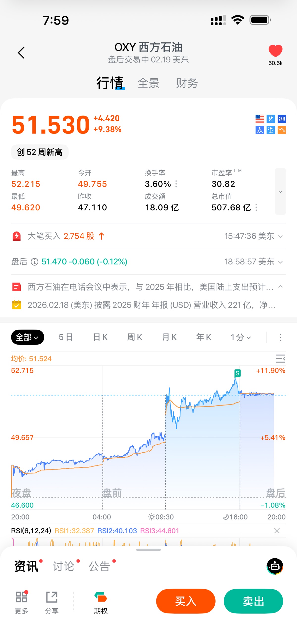Toggle the red heart favorite icon
This screenshot has width=297, height=644.
(275, 51)
